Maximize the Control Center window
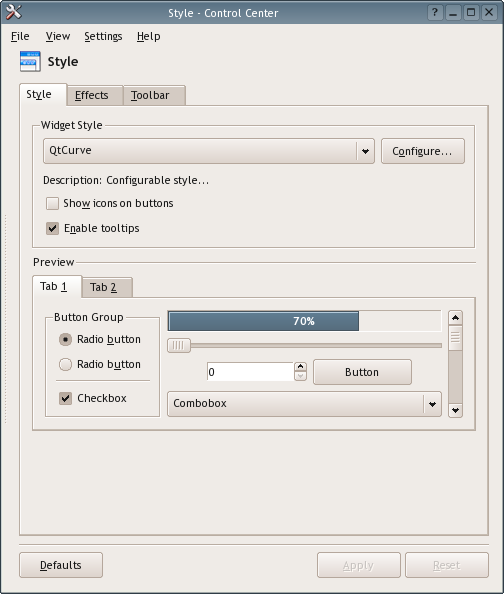The height and width of the screenshot is (594, 504). 471,13
